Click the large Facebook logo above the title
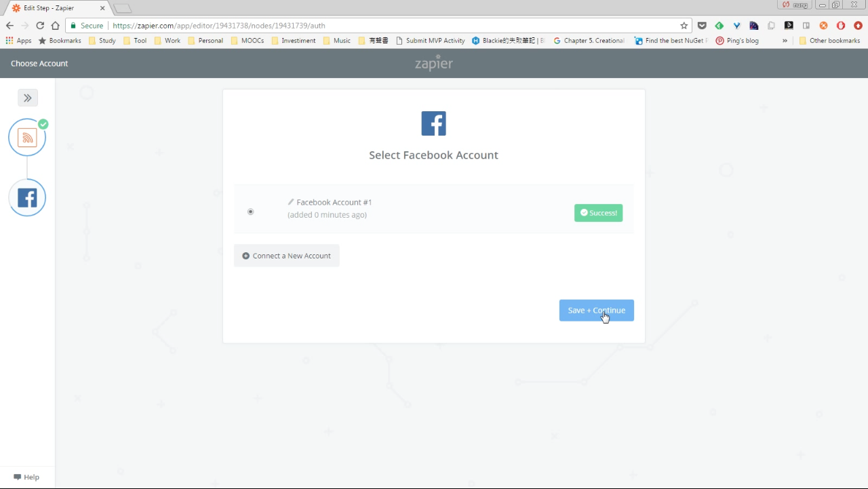This screenshot has width=868, height=489. click(x=434, y=123)
